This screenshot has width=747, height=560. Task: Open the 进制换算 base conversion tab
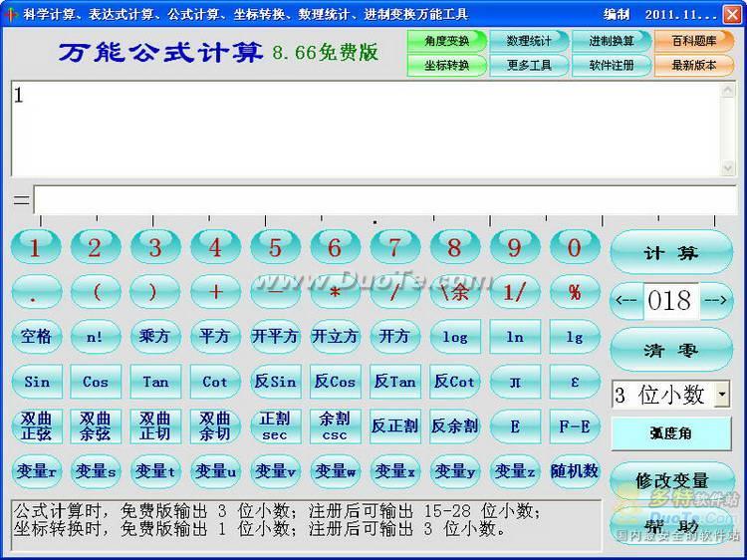(612, 41)
